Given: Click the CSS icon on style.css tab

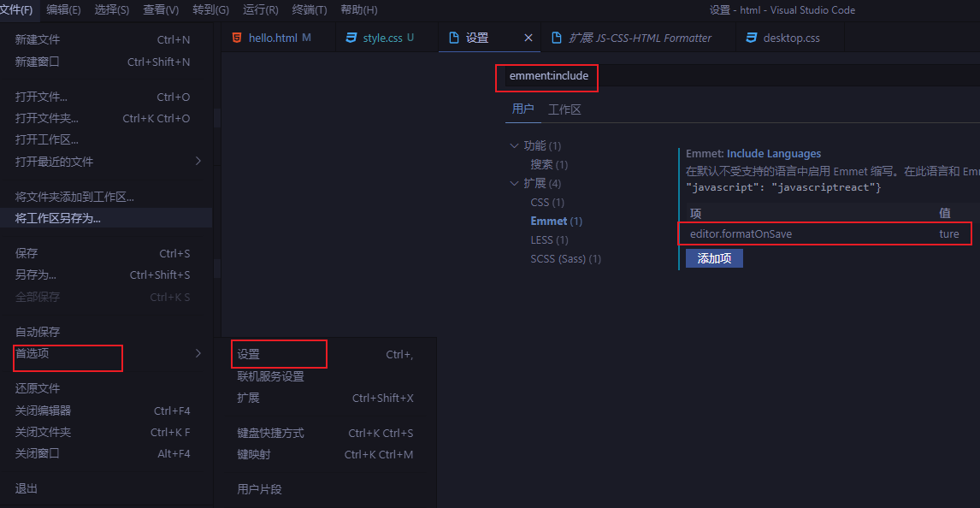Looking at the screenshot, I should pyautogui.click(x=351, y=38).
